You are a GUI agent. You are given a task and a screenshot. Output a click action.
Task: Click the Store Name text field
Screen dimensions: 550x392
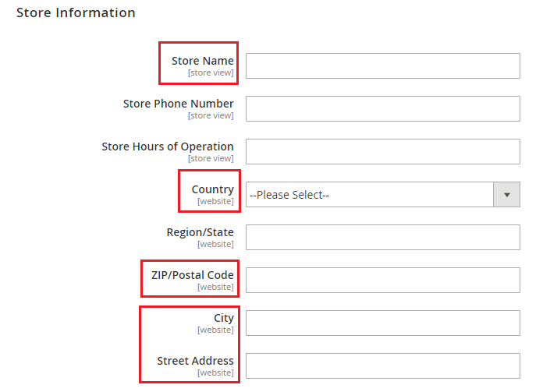[x=382, y=66]
